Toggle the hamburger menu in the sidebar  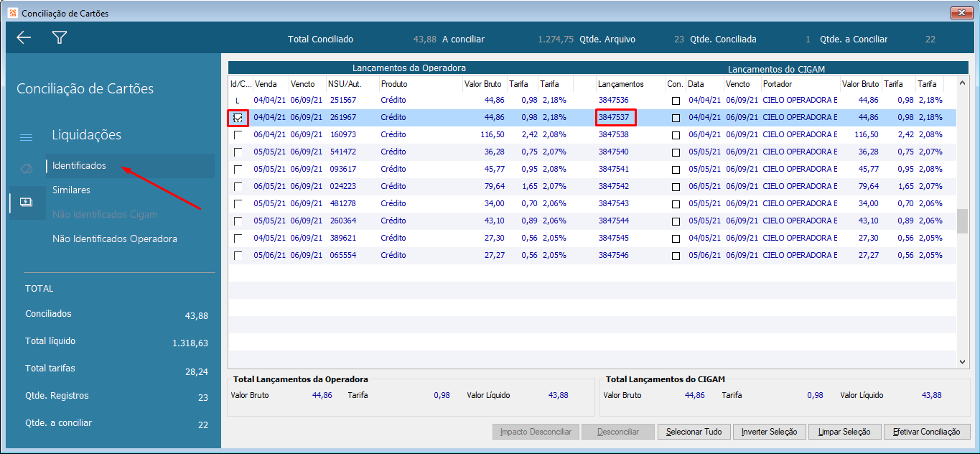(x=26, y=137)
